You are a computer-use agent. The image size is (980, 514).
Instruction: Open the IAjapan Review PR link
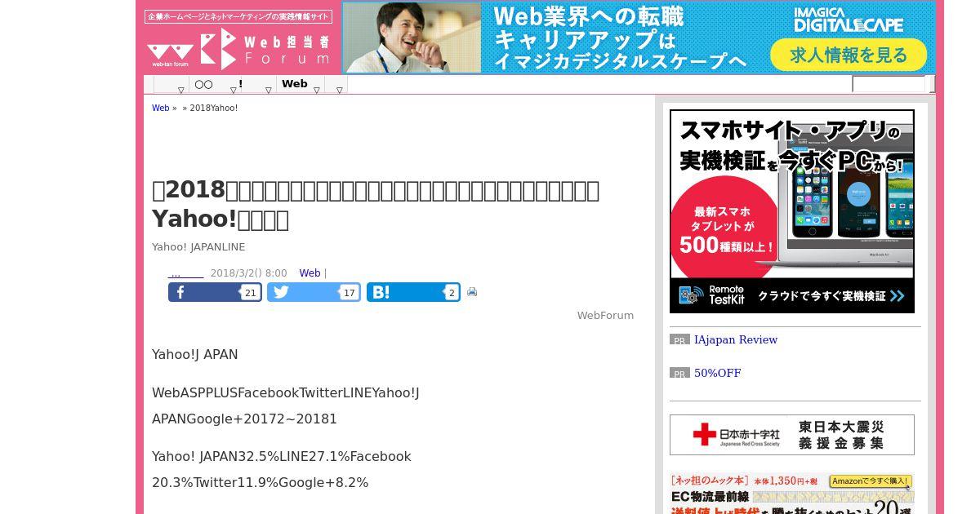tap(736, 339)
